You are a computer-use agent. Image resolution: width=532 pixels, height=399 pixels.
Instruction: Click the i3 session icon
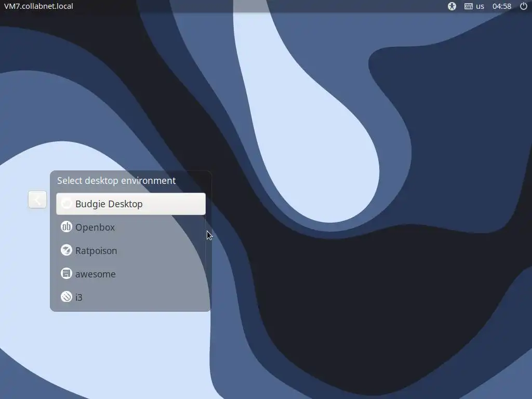coord(66,297)
